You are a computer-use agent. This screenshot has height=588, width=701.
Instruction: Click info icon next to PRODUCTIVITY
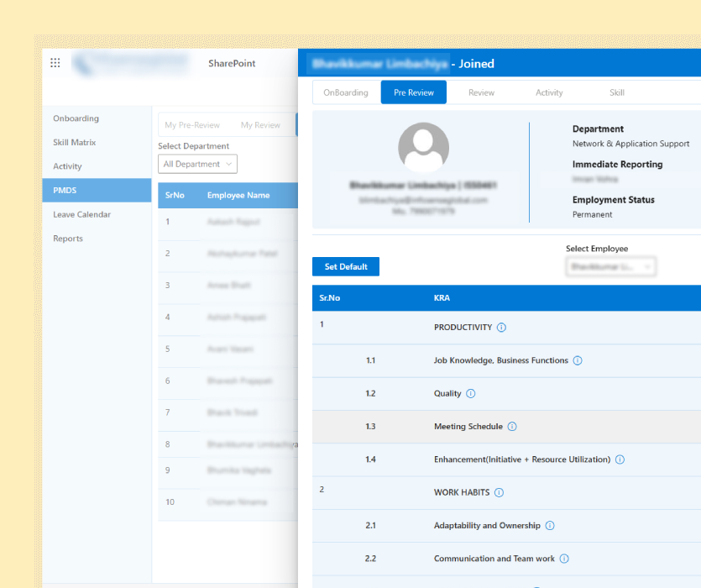[501, 328]
